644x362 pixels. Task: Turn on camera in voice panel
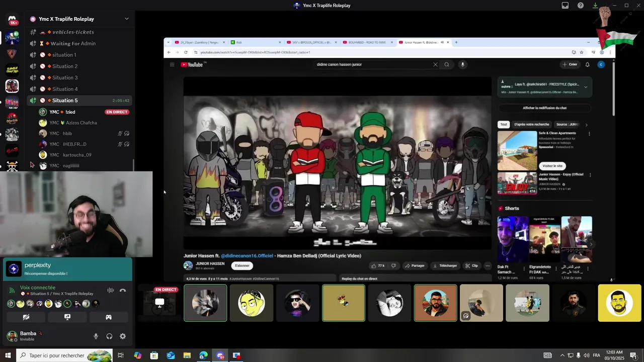click(26, 317)
